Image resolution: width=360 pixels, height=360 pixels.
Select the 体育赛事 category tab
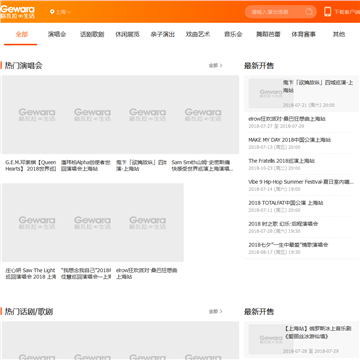click(x=303, y=34)
